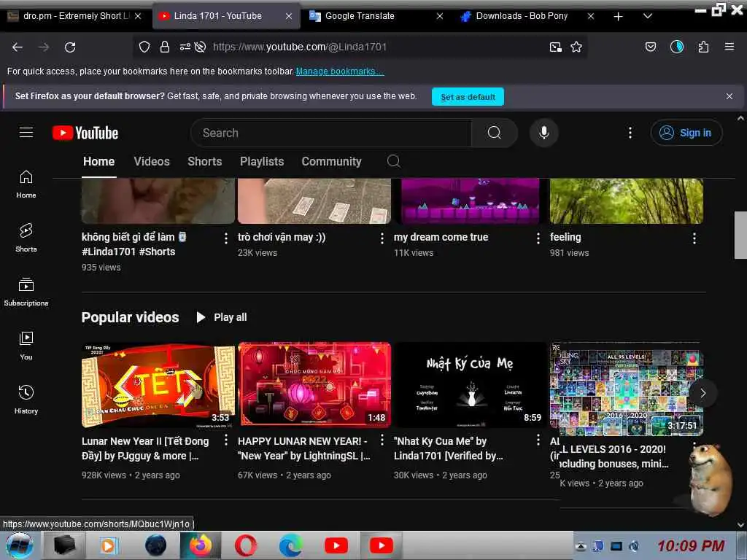The width and height of the screenshot is (747, 560).
Task: Open the ALL LEVELS 2016 - 2020 thumbnail
Action: pos(627,389)
